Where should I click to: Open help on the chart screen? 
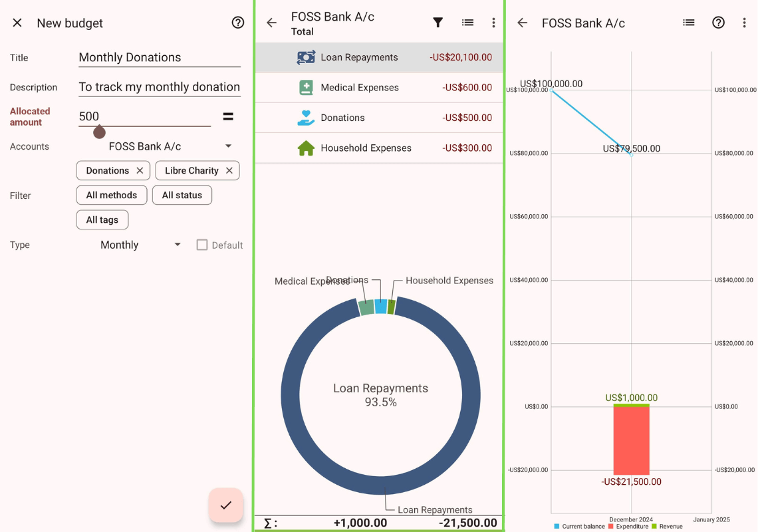pos(718,22)
